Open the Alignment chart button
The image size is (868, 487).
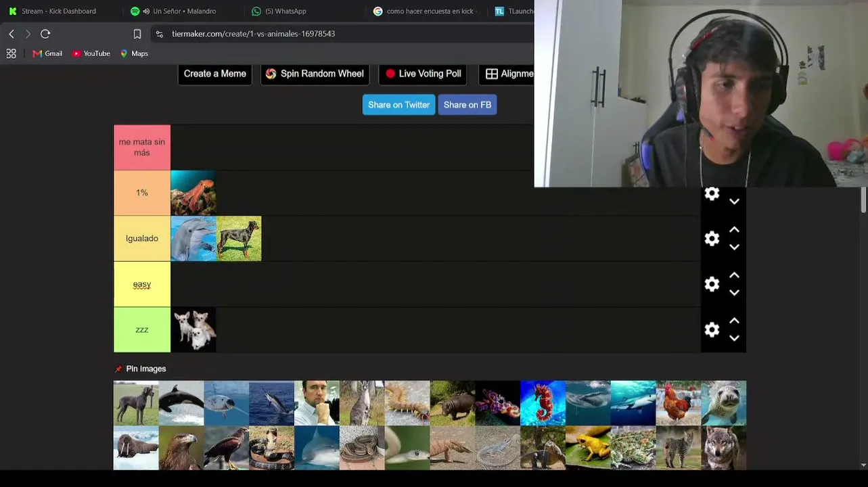click(507, 74)
